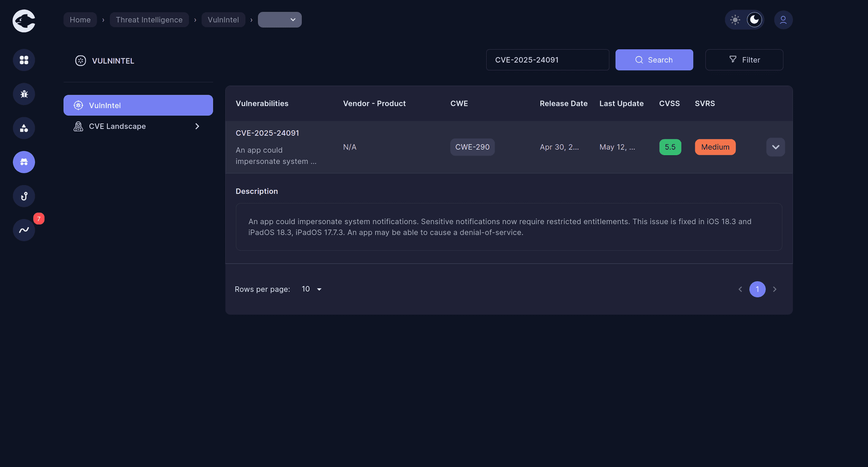The height and width of the screenshot is (467, 868).
Task: Open the activity monitor icon with notification badge
Action: [x=24, y=230]
